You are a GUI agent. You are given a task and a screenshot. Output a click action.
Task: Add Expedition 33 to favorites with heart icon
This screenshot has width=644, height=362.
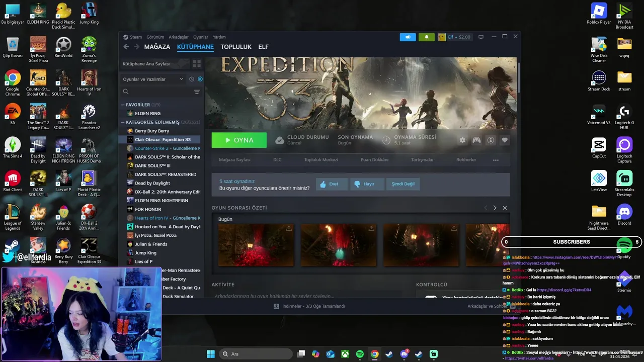click(x=505, y=140)
